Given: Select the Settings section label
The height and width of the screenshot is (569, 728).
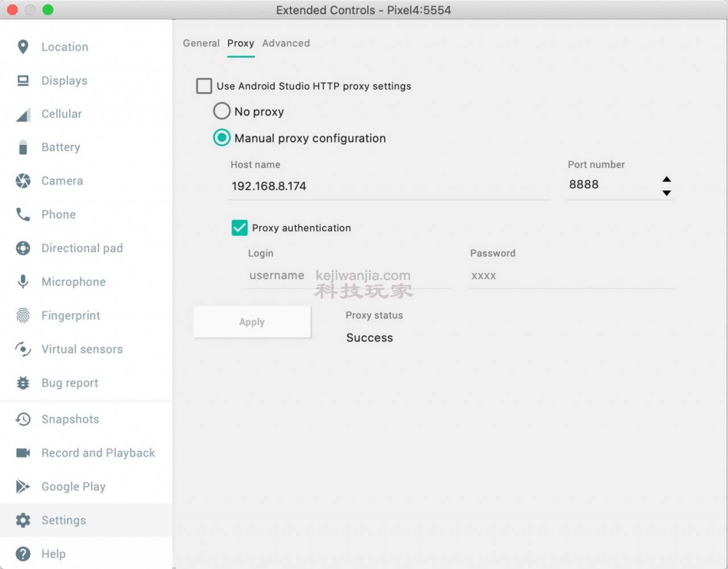Looking at the screenshot, I should (64, 520).
